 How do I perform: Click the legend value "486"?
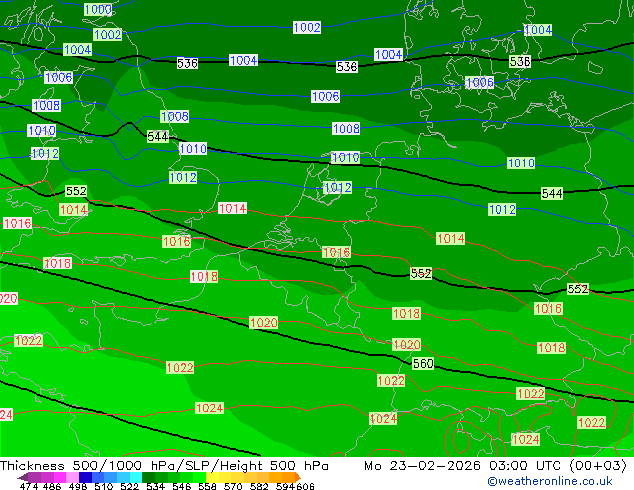[52, 486]
